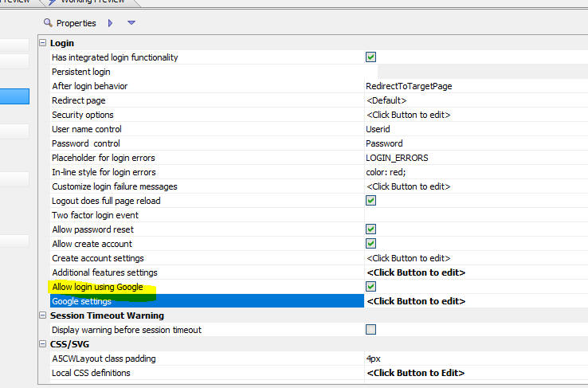Collapse the CSS/SVG section
The width and height of the screenshot is (588, 388).
pyautogui.click(x=43, y=343)
